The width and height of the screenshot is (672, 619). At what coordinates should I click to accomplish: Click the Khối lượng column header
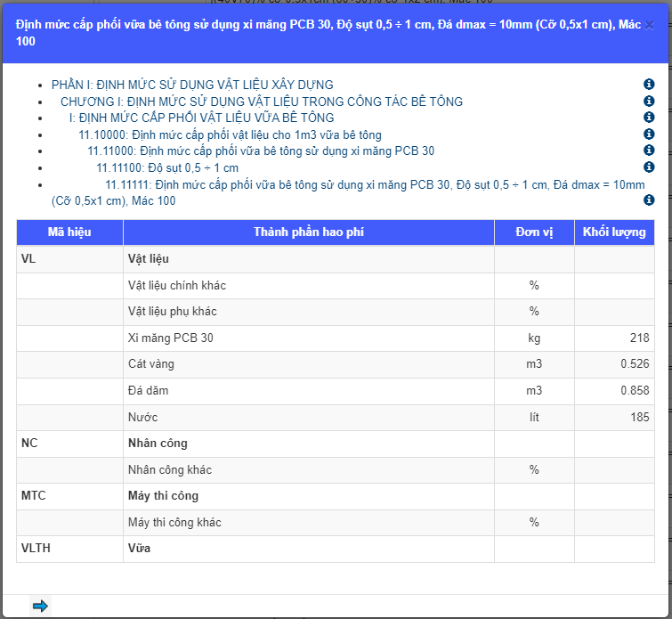tap(614, 232)
